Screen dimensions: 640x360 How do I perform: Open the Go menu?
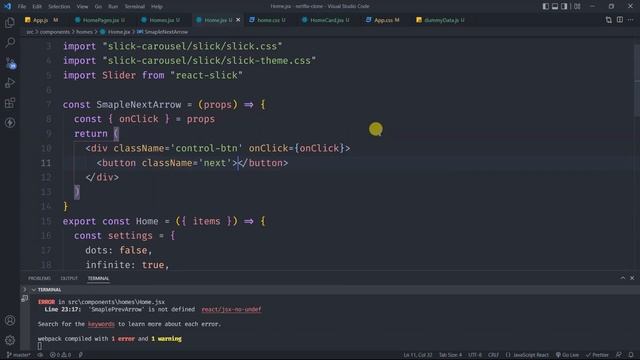[98, 7]
